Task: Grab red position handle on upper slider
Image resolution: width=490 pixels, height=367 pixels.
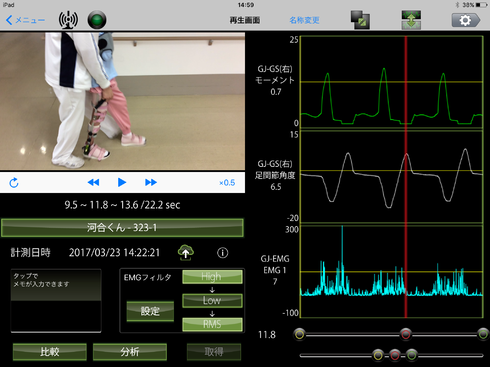Action: (406, 334)
